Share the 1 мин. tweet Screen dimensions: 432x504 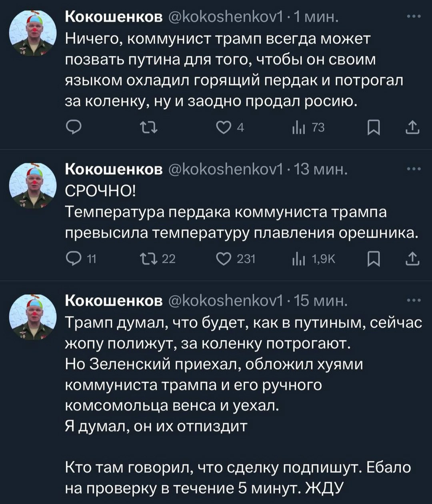pos(412,128)
